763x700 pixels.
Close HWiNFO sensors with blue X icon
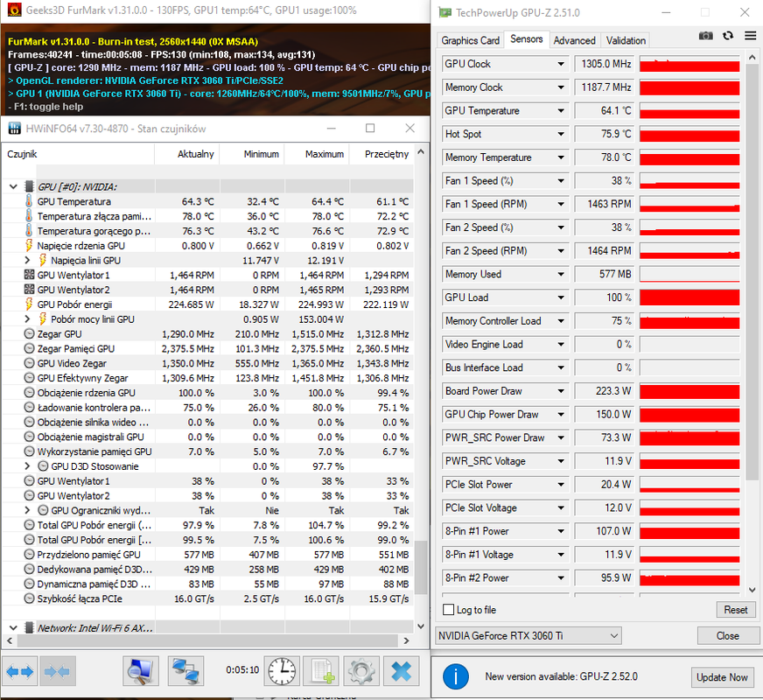coord(401,672)
